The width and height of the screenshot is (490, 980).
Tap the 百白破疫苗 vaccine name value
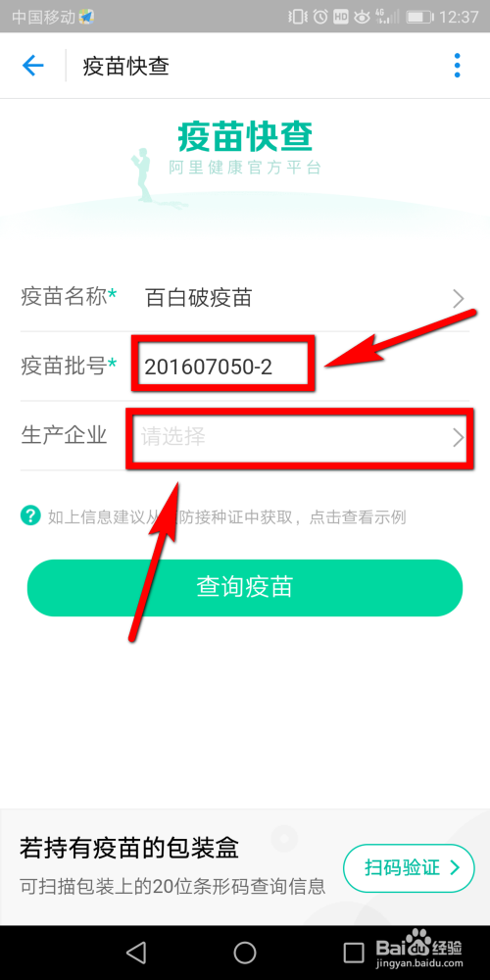[198, 298]
